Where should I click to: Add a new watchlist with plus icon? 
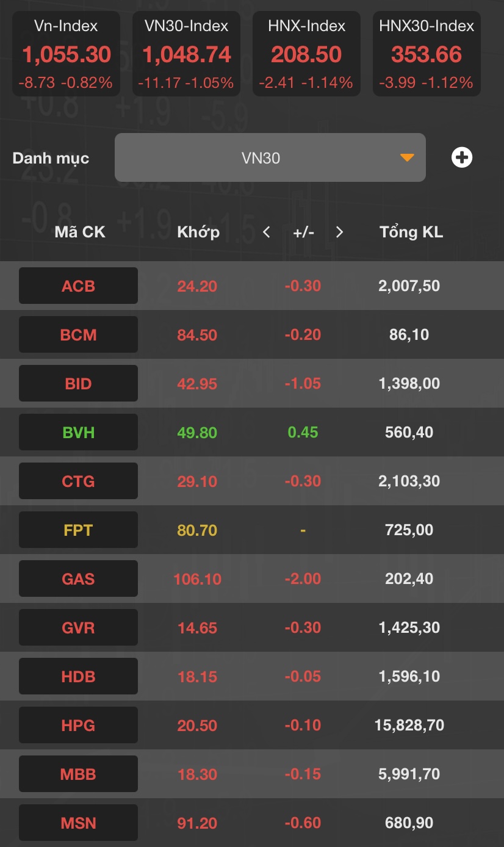[x=462, y=158]
